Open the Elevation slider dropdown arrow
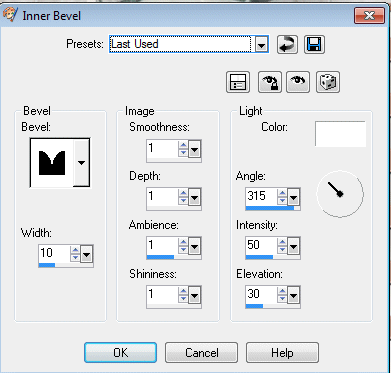This screenshot has width=391, height=373. pos(293,295)
